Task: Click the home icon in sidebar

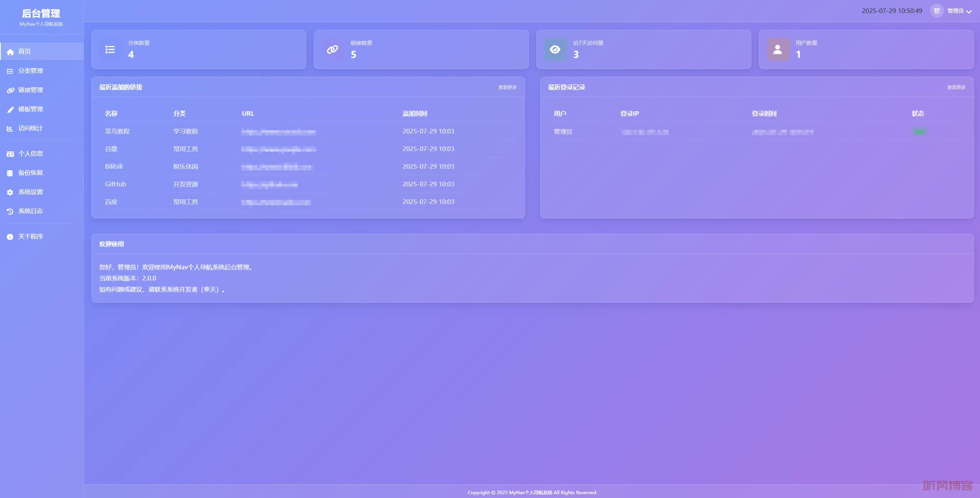Action: (x=10, y=52)
